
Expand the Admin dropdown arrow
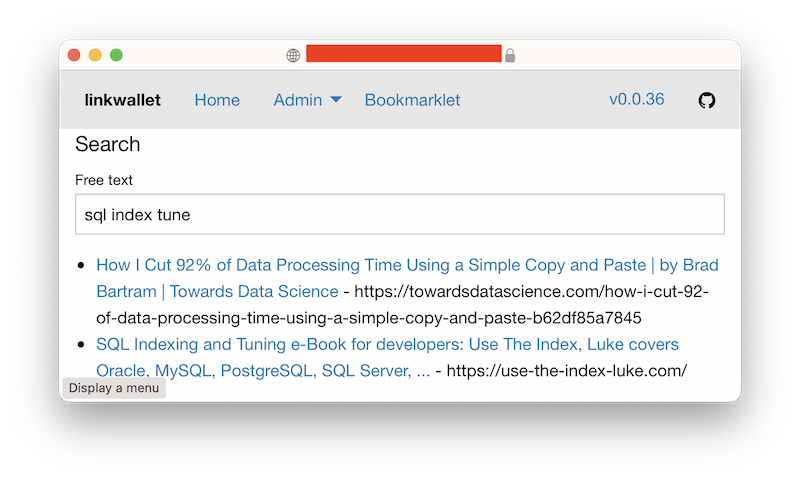click(336, 99)
